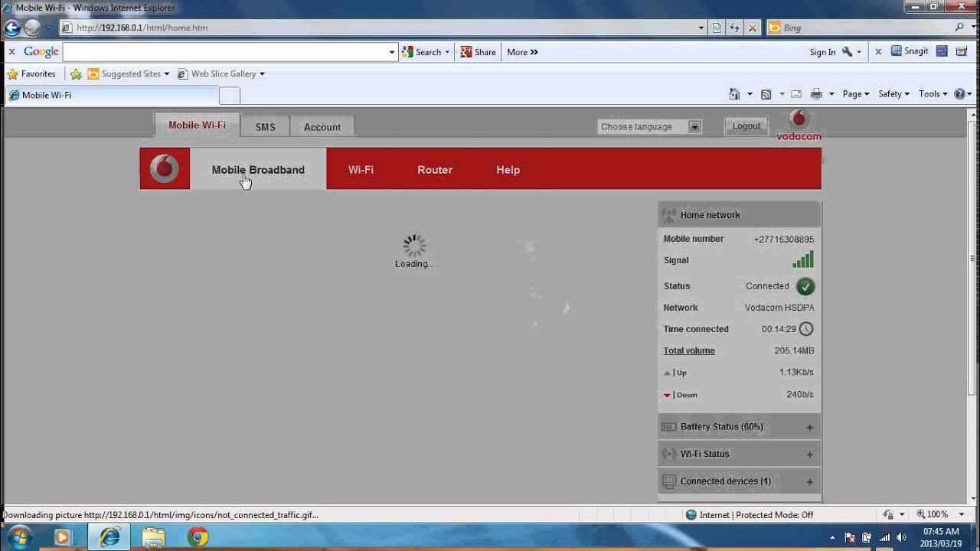The height and width of the screenshot is (551, 980).
Task: Click the Home network panel header
Action: (x=739, y=215)
